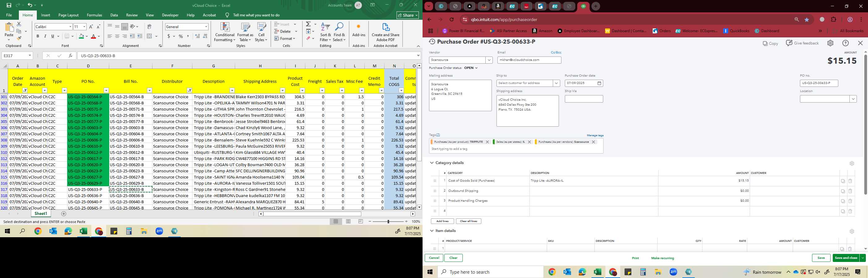Screen dimensions: 868x278
Task: Open the Ship to customer dropdown
Action: click(x=556, y=83)
